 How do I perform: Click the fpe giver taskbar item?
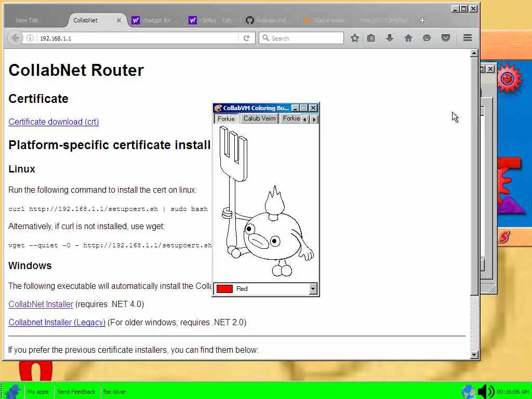tap(115, 392)
